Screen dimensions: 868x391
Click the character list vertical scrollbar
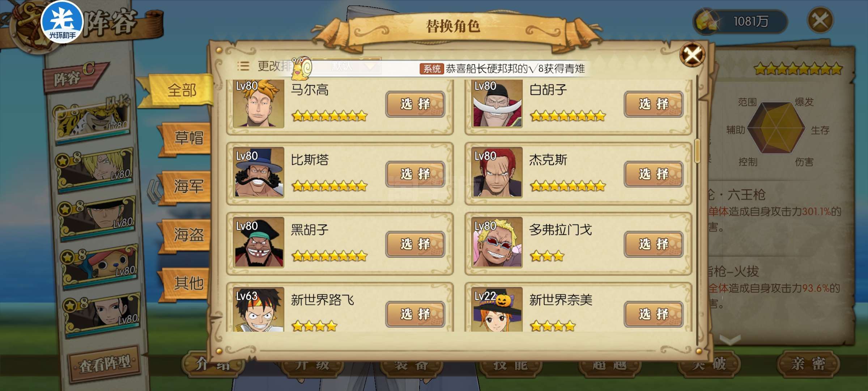pos(697,151)
